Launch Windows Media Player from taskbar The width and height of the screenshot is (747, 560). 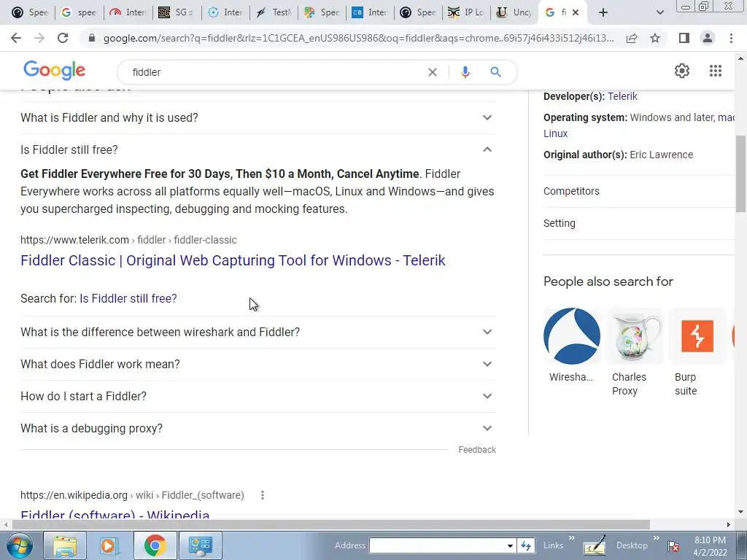point(109,545)
